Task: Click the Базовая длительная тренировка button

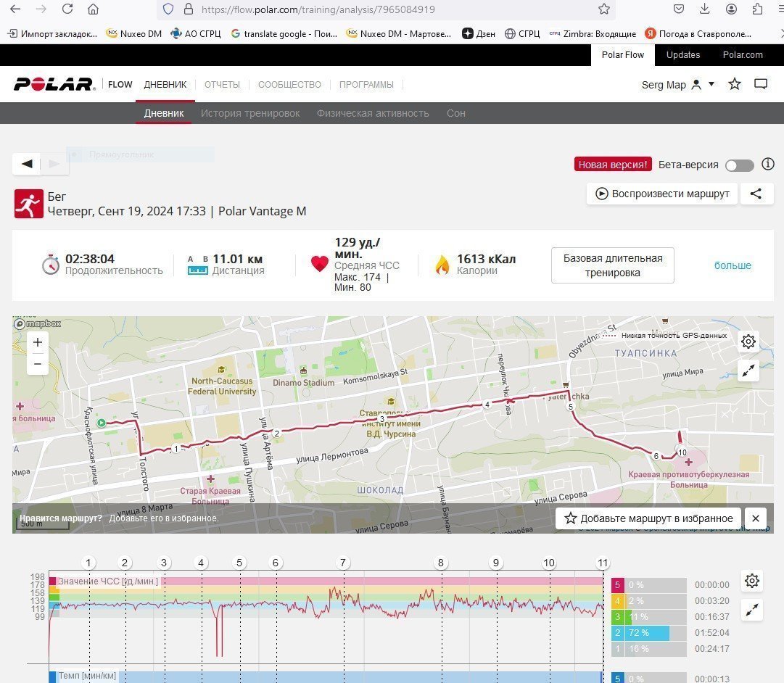Action: point(613,265)
